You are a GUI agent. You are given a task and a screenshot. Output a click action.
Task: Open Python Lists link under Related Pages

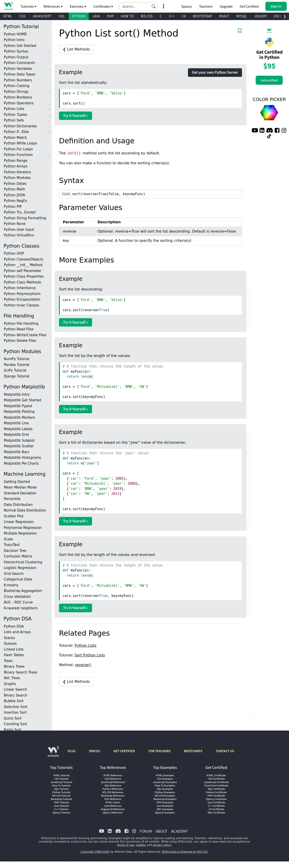(86, 645)
